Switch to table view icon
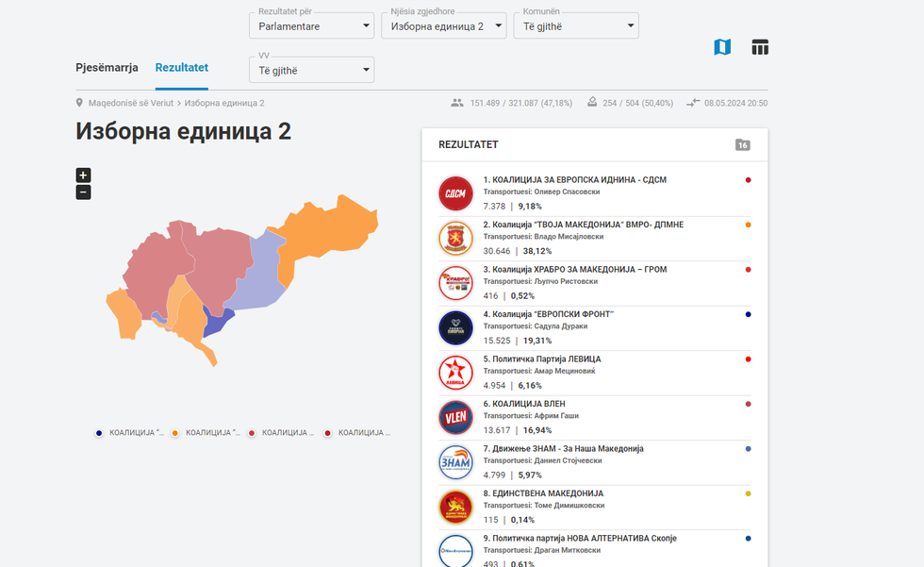The height and width of the screenshot is (567, 924). click(760, 47)
